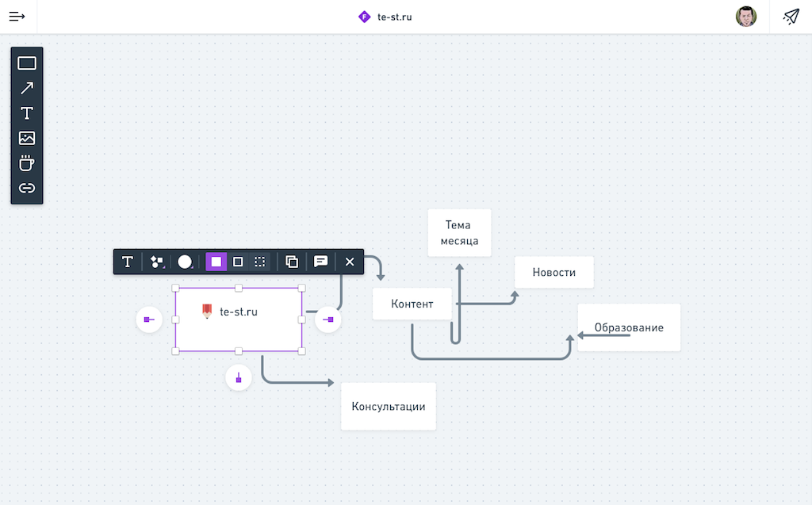Edit text formatting in shape toolbar
812x505 pixels.
click(x=127, y=262)
